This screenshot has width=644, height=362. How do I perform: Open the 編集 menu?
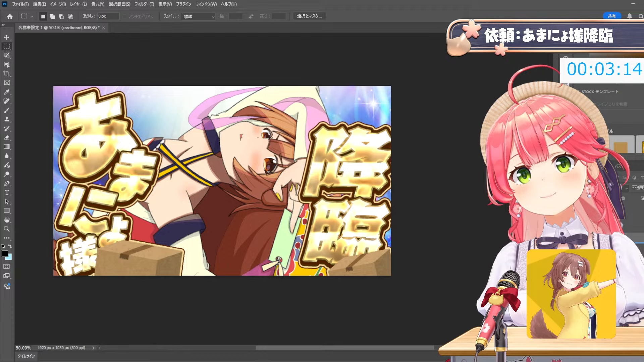[x=39, y=4]
